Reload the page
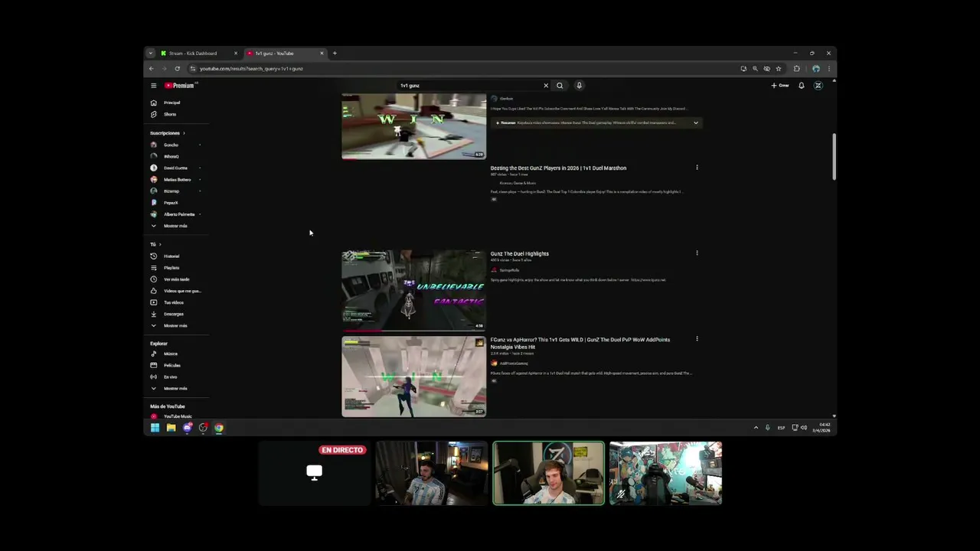 tap(177, 69)
